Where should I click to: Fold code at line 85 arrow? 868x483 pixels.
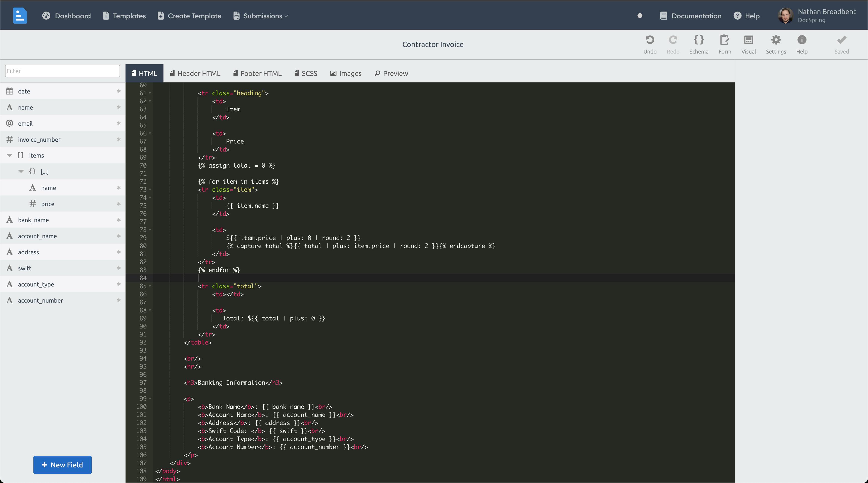(150, 286)
